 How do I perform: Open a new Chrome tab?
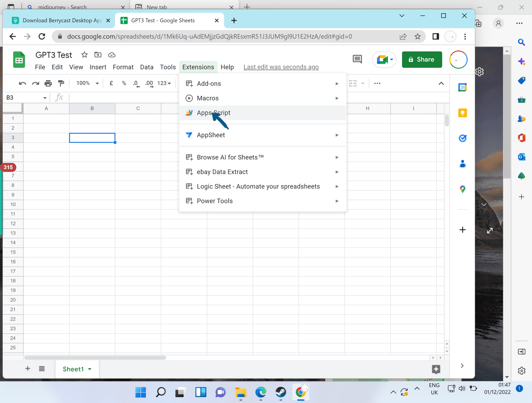coord(234,20)
